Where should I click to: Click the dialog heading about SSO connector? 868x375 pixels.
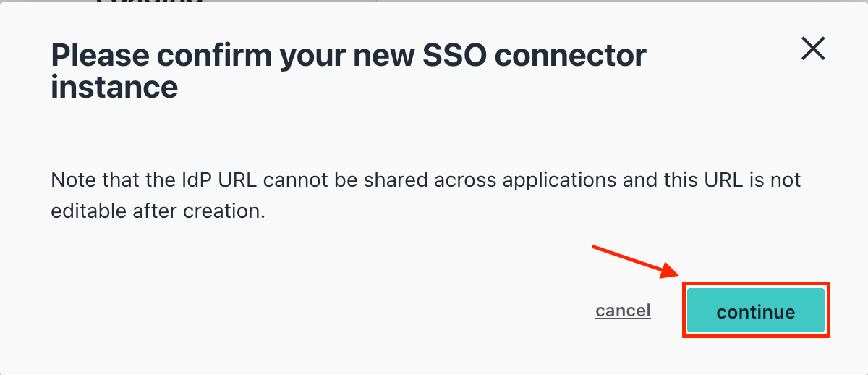(349, 71)
